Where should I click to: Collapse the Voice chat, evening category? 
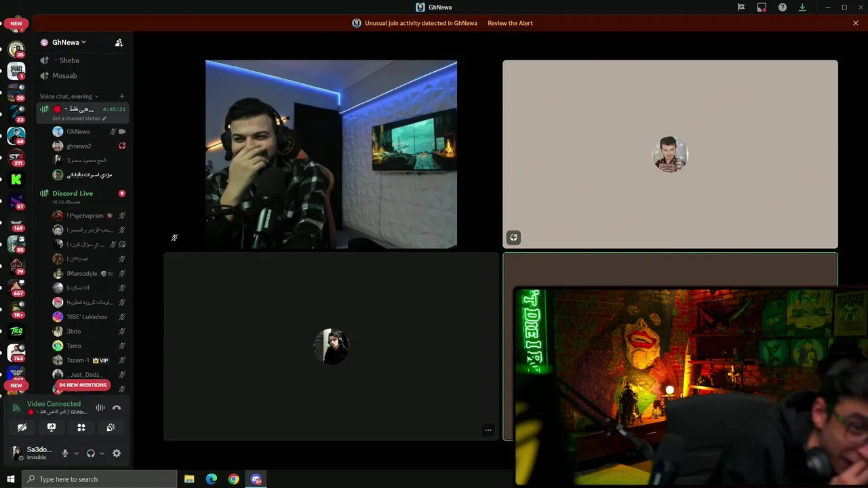point(69,96)
